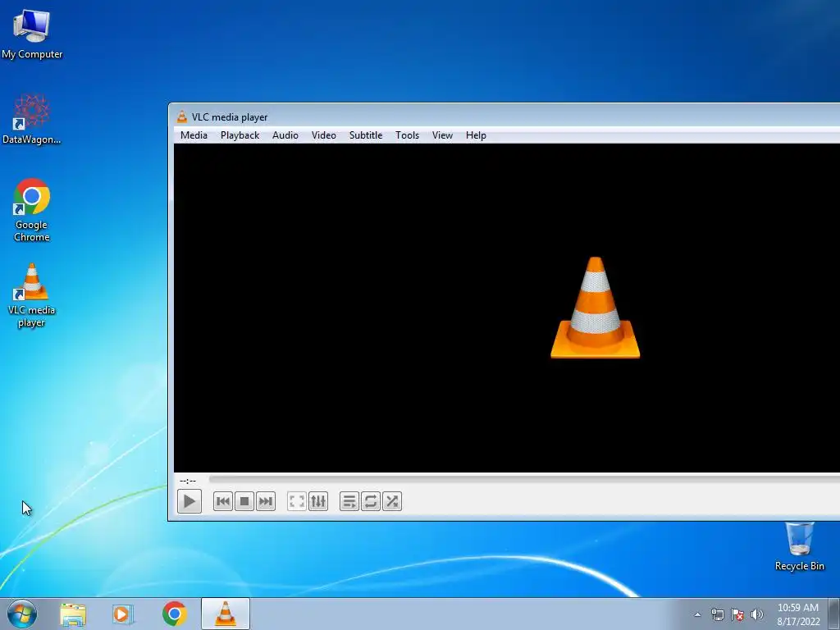Click the VLC seek progress bar

coord(524,480)
